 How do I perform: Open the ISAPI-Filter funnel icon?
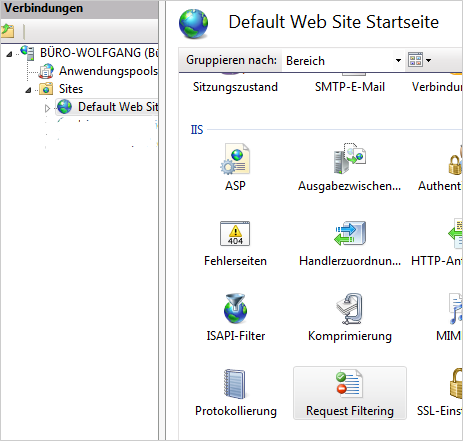pos(235,309)
